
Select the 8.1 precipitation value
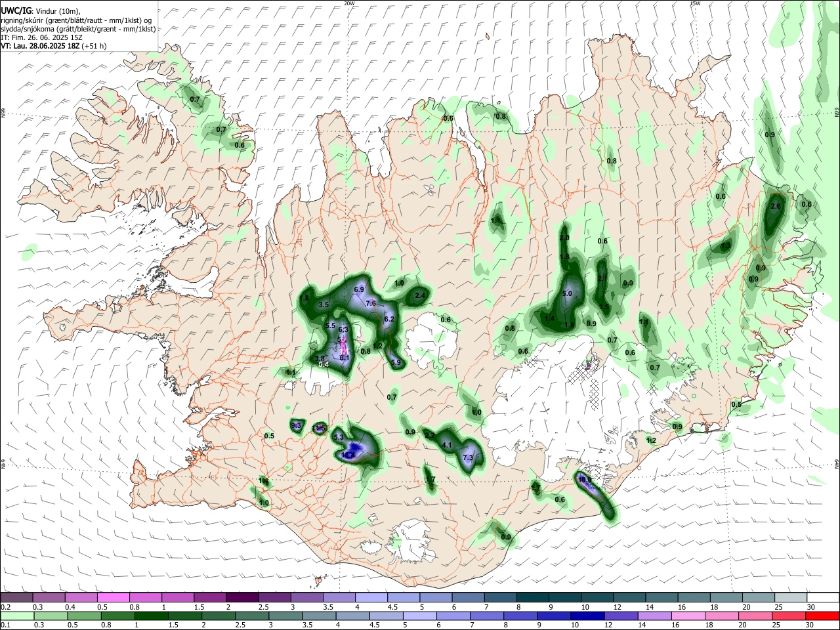tap(345, 358)
